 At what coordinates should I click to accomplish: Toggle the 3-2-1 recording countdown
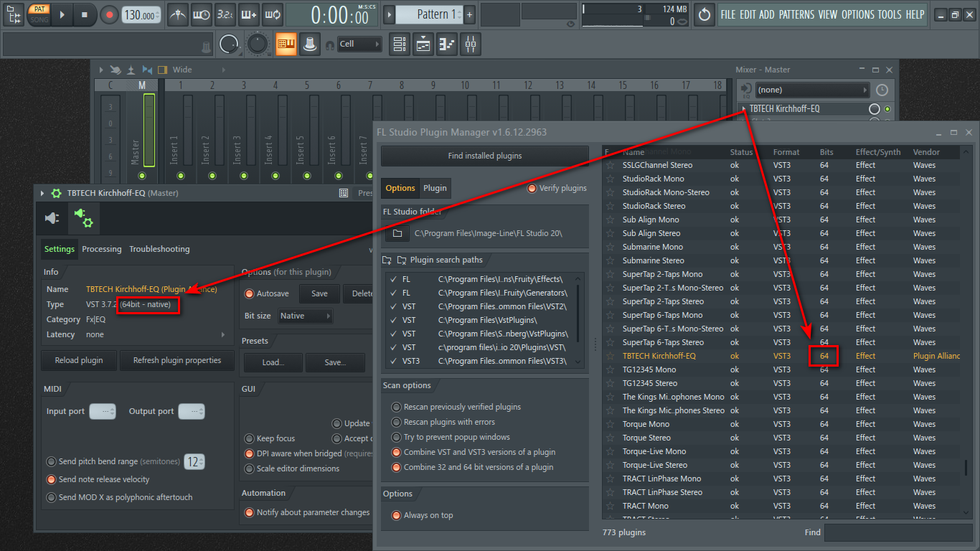pyautogui.click(x=225, y=14)
